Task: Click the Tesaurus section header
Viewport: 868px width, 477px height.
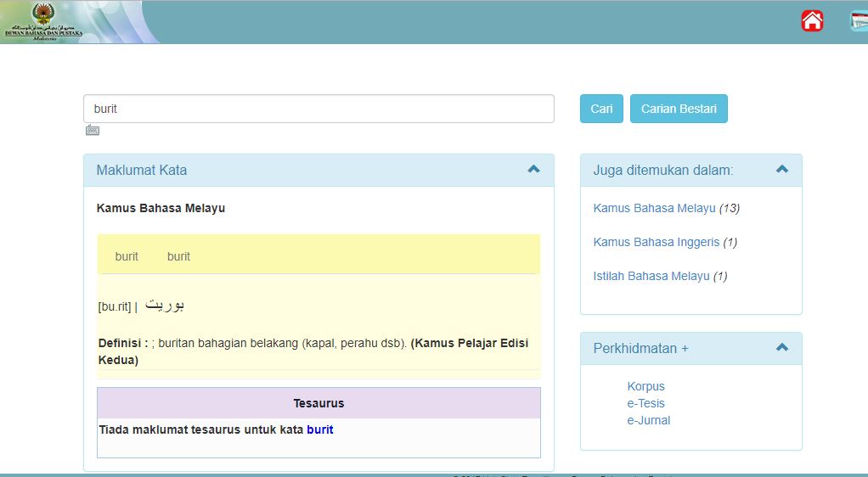Action: point(318,403)
